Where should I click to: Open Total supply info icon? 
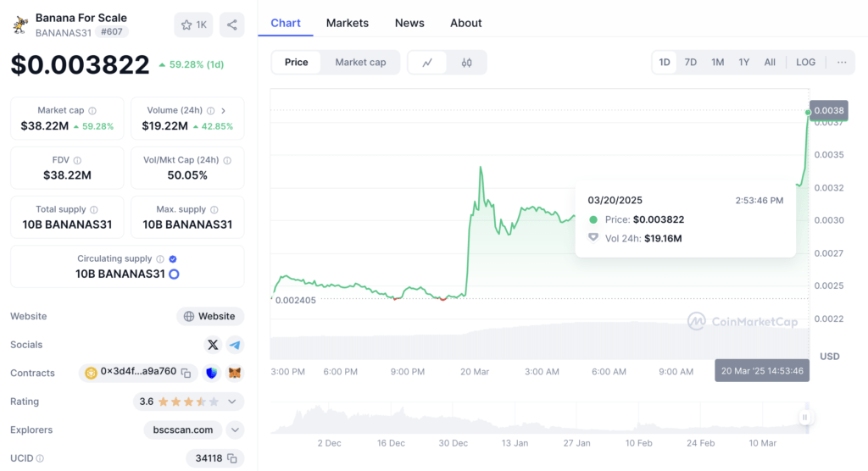point(94,210)
